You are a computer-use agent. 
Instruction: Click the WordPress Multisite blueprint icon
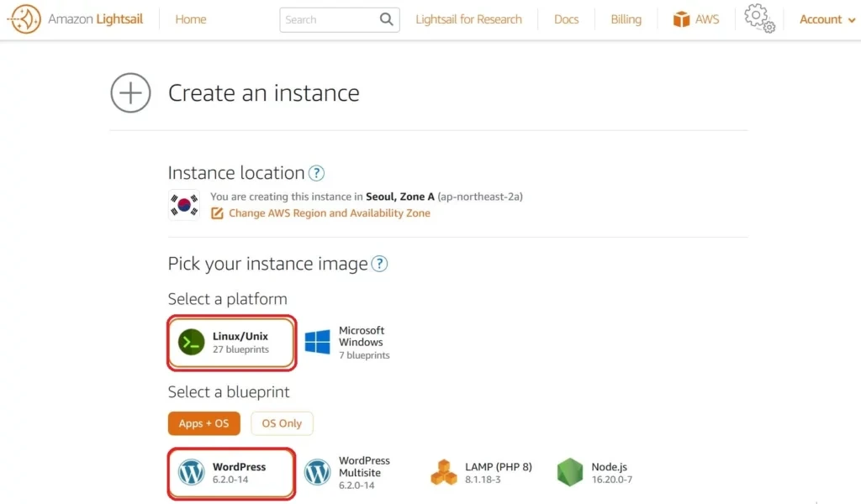[317, 472]
